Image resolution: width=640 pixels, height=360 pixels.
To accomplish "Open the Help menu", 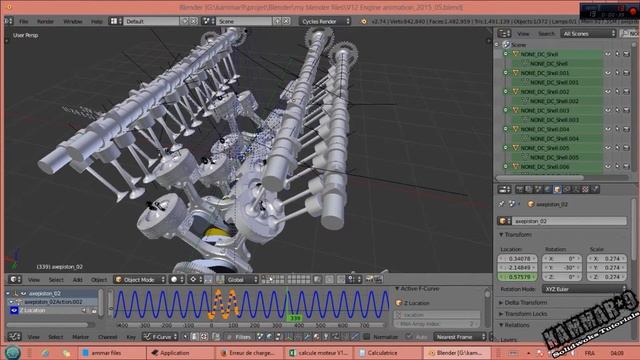I will tap(97, 21).
